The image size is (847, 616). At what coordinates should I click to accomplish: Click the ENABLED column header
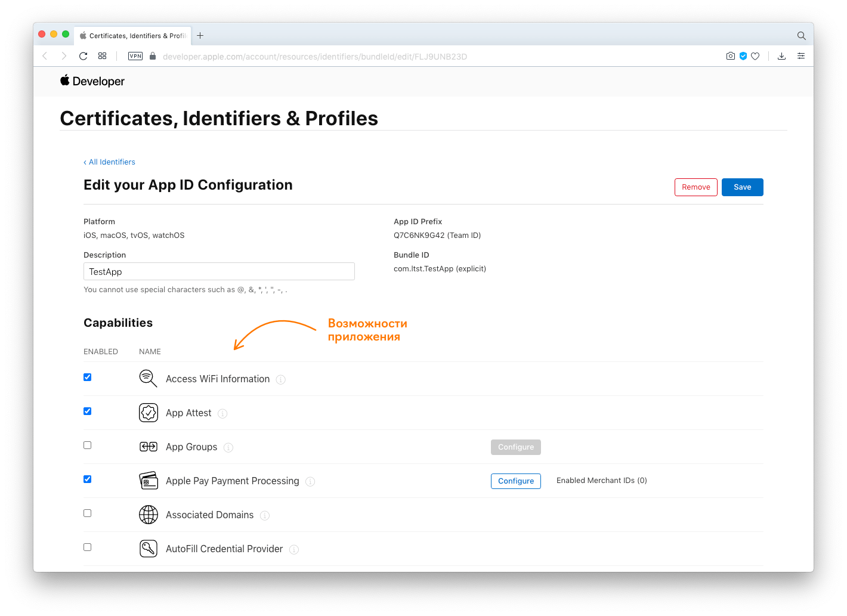101,352
